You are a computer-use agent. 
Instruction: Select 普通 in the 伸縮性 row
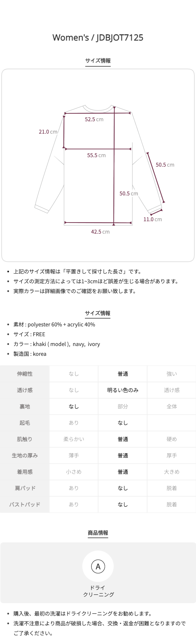coord(123,374)
